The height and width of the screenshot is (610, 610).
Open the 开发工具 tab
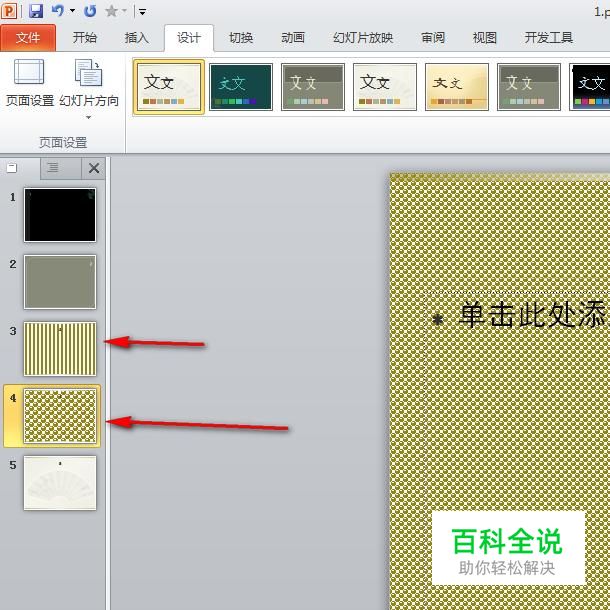tap(549, 38)
